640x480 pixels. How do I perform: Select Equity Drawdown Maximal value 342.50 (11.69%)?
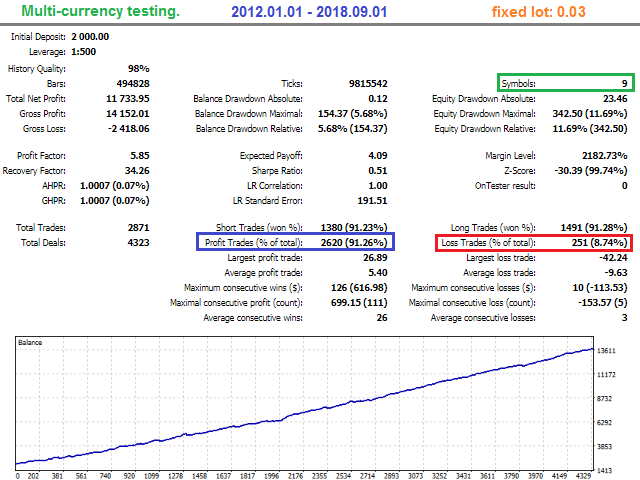click(x=590, y=114)
